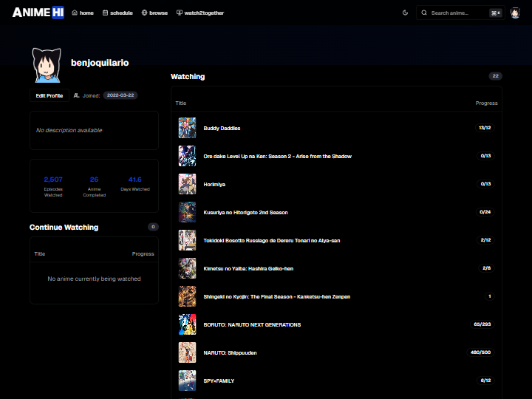Click the Solo Leveling Season 2 cover thumbnail
This screenshot has width=532, height=399.
(x=187, y=156)
